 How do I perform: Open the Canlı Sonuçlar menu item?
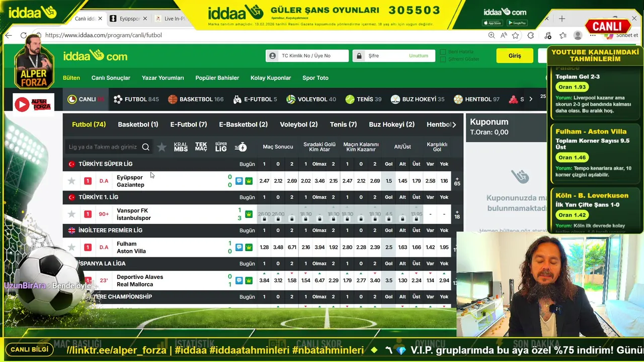[111, 78]
